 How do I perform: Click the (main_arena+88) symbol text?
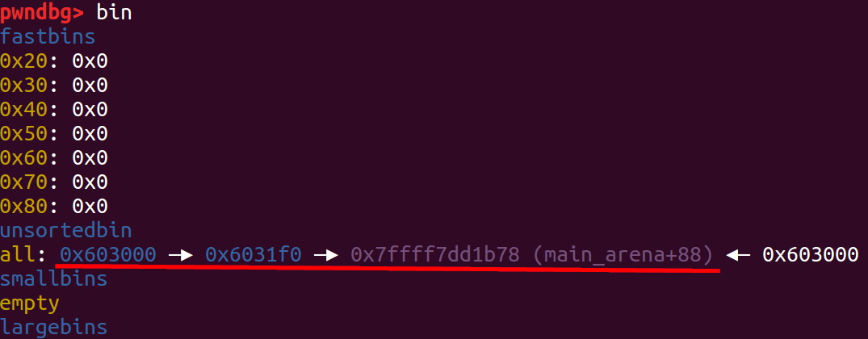622,255
